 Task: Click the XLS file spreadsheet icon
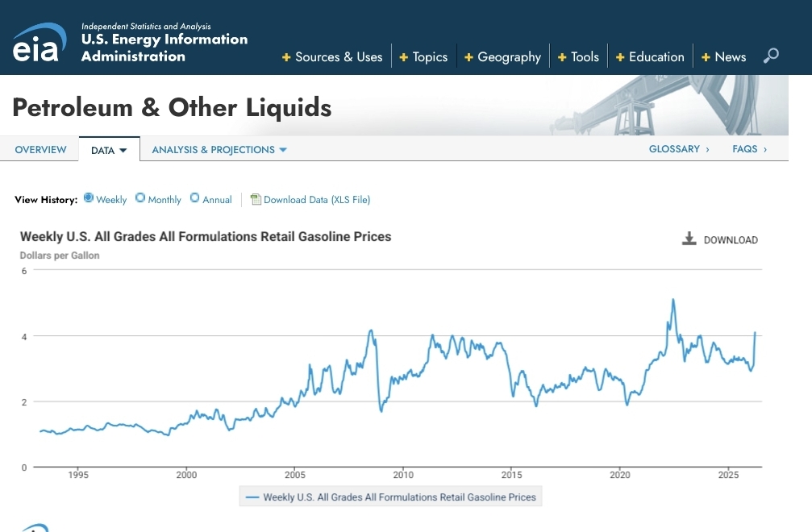coord(256,199)
